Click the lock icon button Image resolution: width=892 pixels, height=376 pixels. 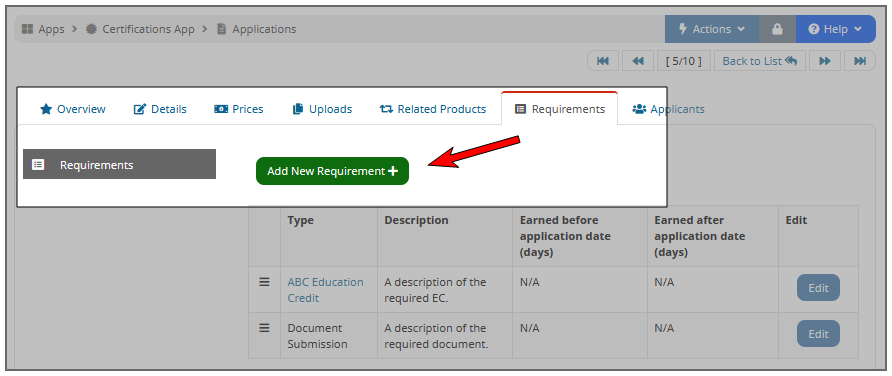point(777,29)
